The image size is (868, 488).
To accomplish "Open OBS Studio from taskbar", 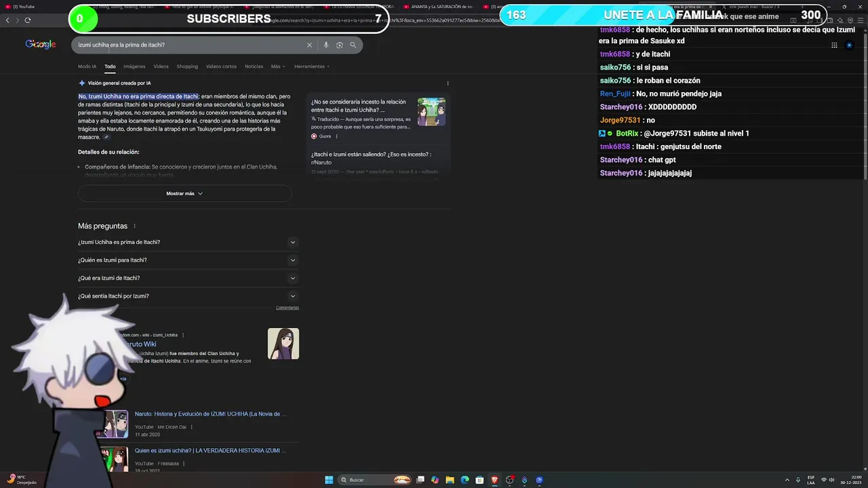I will tap(510, 480).
